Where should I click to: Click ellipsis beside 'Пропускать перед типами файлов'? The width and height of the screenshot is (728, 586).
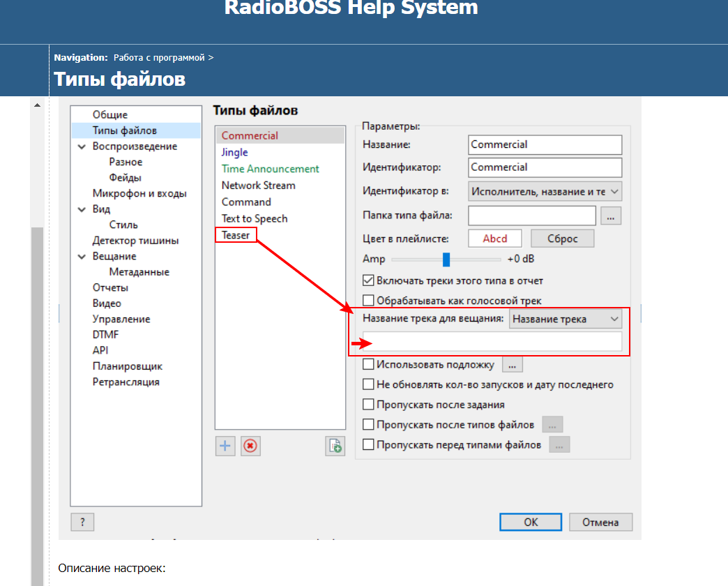point(559,444)
